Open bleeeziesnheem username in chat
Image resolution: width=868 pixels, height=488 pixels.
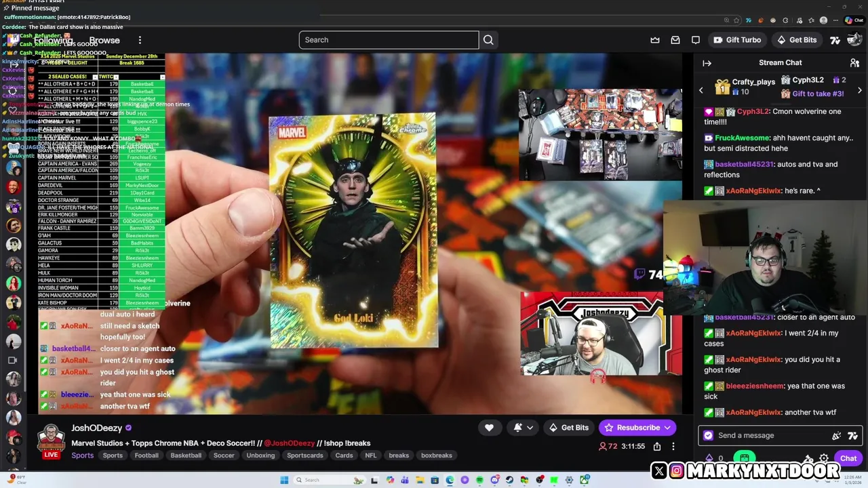[755, 386]
